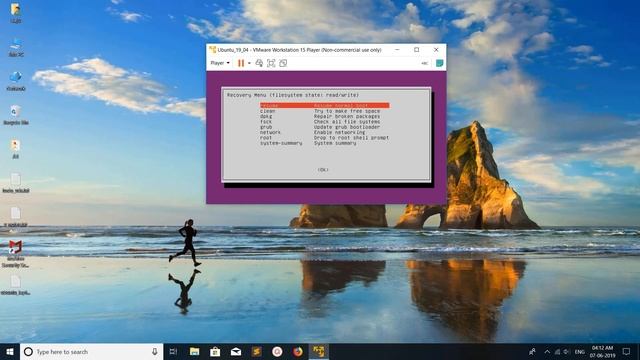Image resolution: width=640 pixels, height=360 pixels.
Task: Launch Firefox from the taskbar
Action: [x=298, y=351]
